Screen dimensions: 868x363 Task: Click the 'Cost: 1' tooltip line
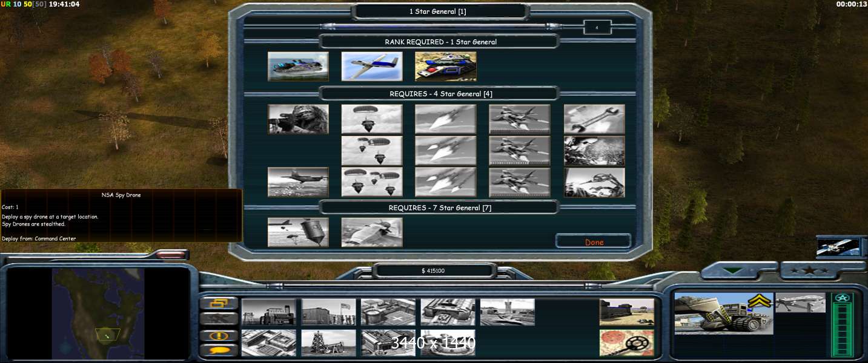(x=10, y=207)
